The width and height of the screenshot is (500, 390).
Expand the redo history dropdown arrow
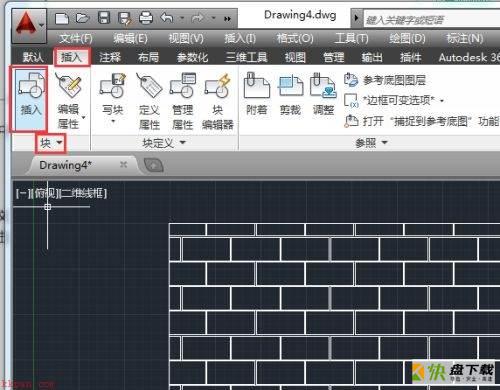tap(213, 18)
